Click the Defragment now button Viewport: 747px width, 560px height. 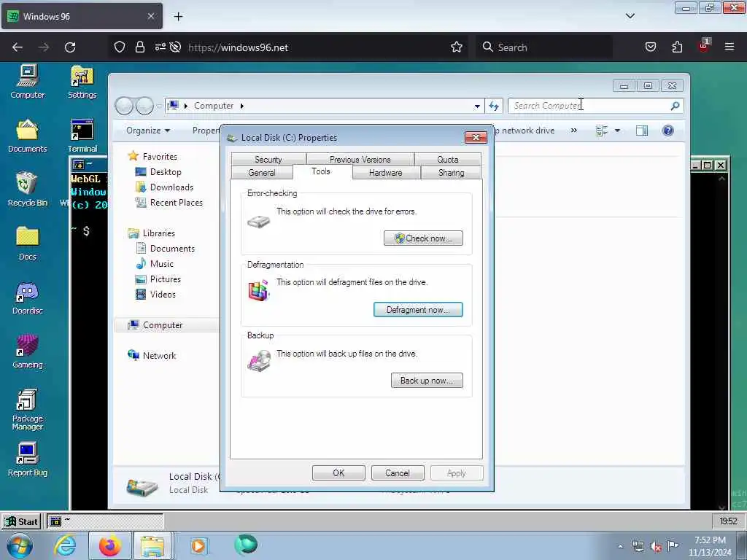pos(418,310)
